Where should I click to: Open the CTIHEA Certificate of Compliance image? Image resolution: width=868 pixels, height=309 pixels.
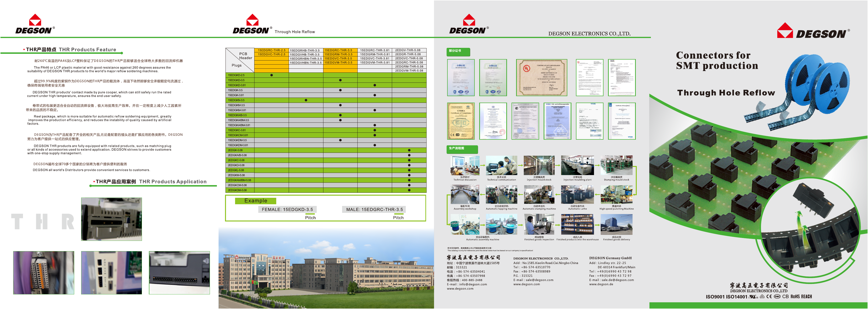click(461, 121)
